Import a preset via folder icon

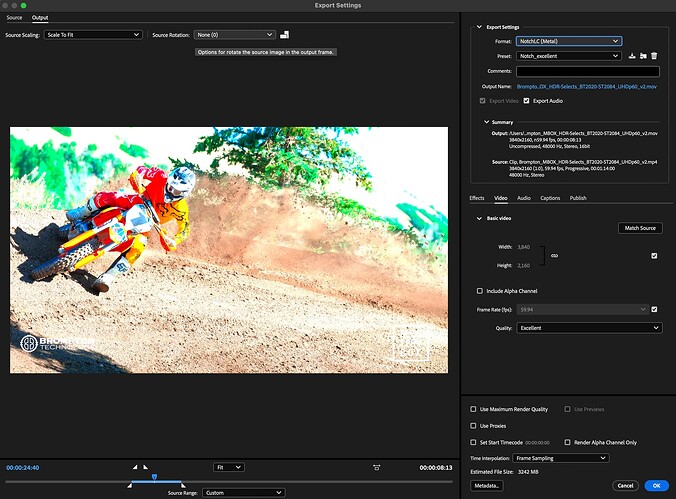pyautogui.click(x=643, y=56)
